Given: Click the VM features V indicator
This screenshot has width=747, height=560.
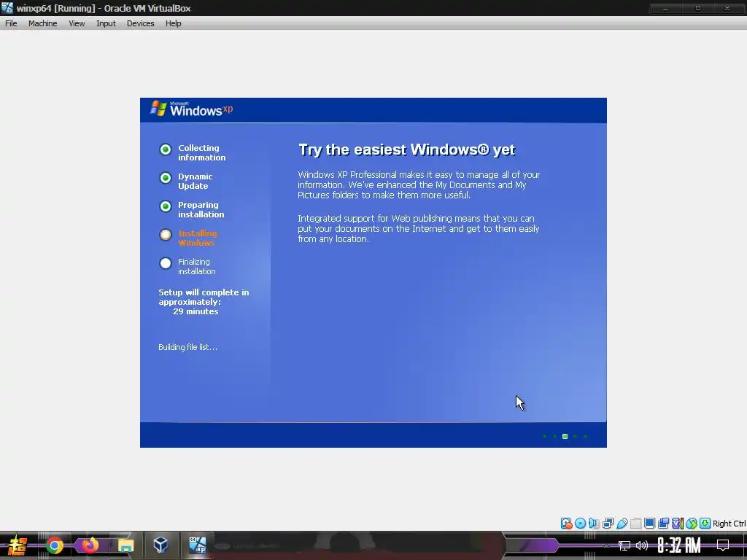Looking at the screenshot, I should 677,524.
